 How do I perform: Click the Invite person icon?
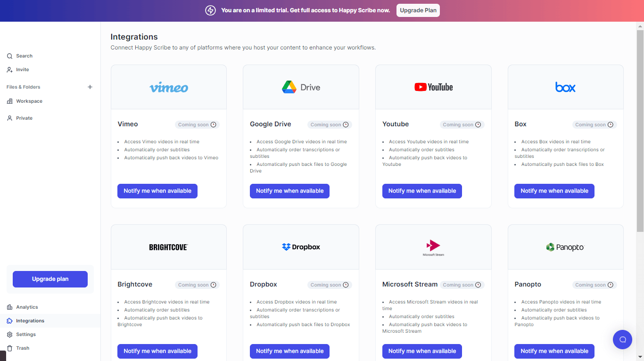[x=9, y=70]
